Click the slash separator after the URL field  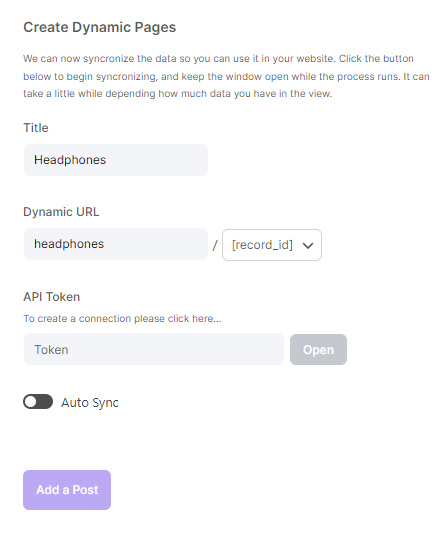(215, 245)
